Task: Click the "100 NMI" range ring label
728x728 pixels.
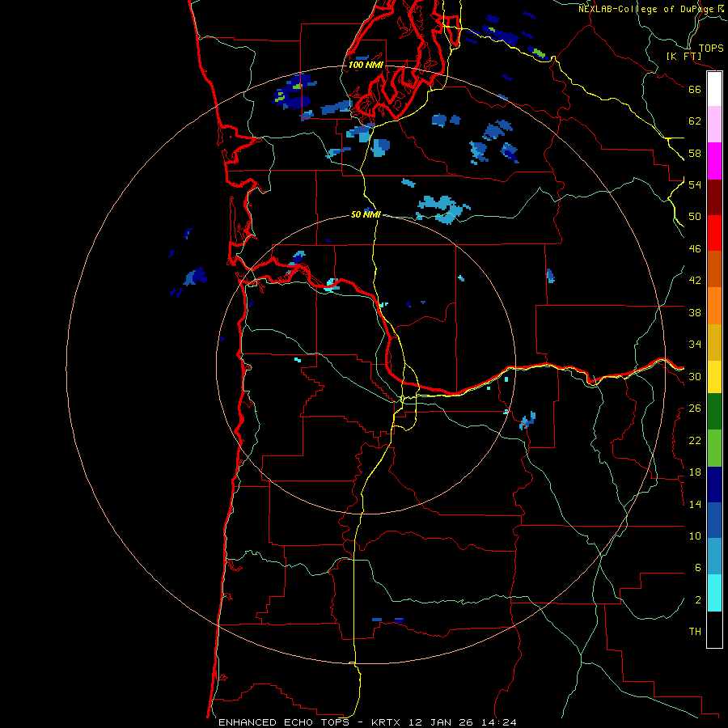Action: point(366,65)
